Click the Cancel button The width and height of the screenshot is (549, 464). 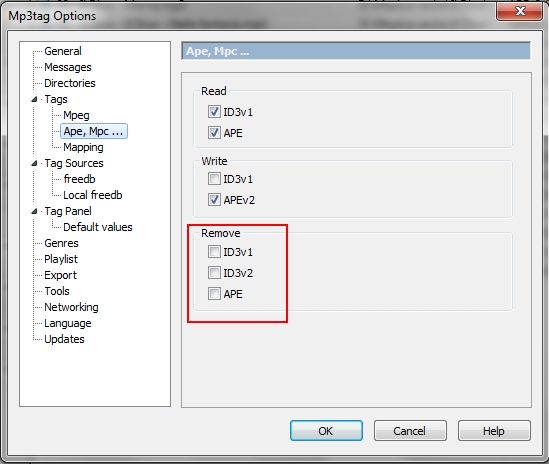pos(410,431)
